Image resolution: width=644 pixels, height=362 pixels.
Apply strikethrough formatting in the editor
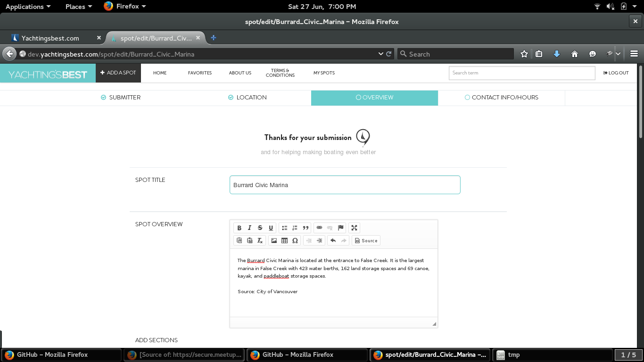tap(260, 228)
